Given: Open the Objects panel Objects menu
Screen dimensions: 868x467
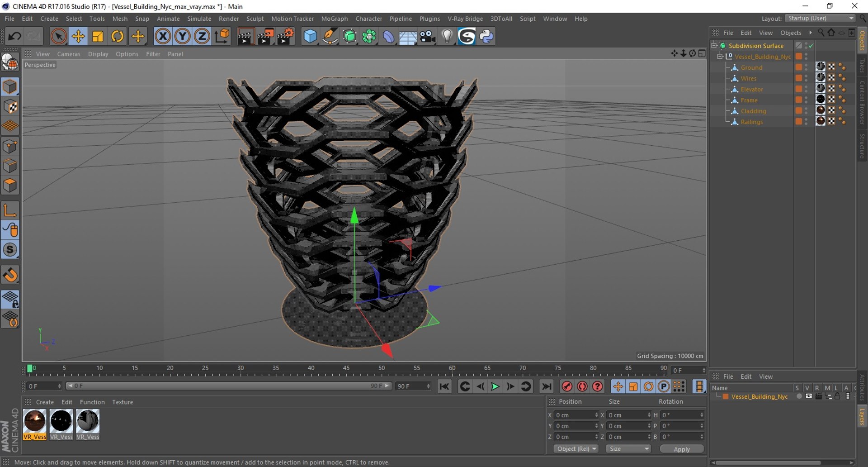Looking at the screenshot, I should point(791,33).
